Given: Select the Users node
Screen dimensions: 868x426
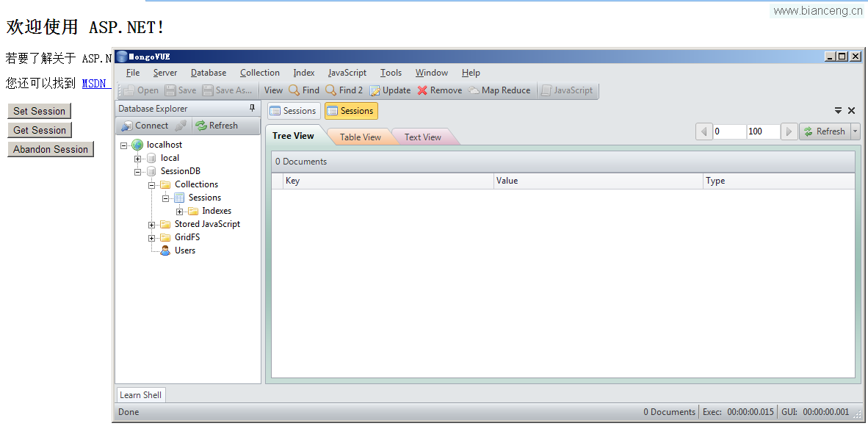Looking at the screenshot, I should [x=185, y=250].
